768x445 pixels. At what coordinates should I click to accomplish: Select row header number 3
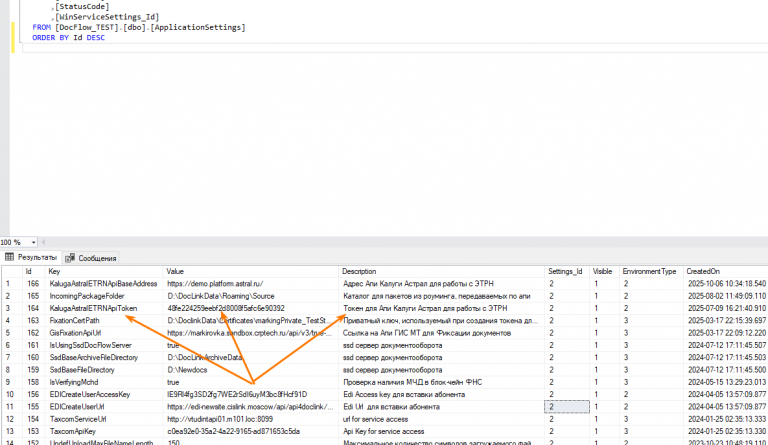click(x=12, y=308)
